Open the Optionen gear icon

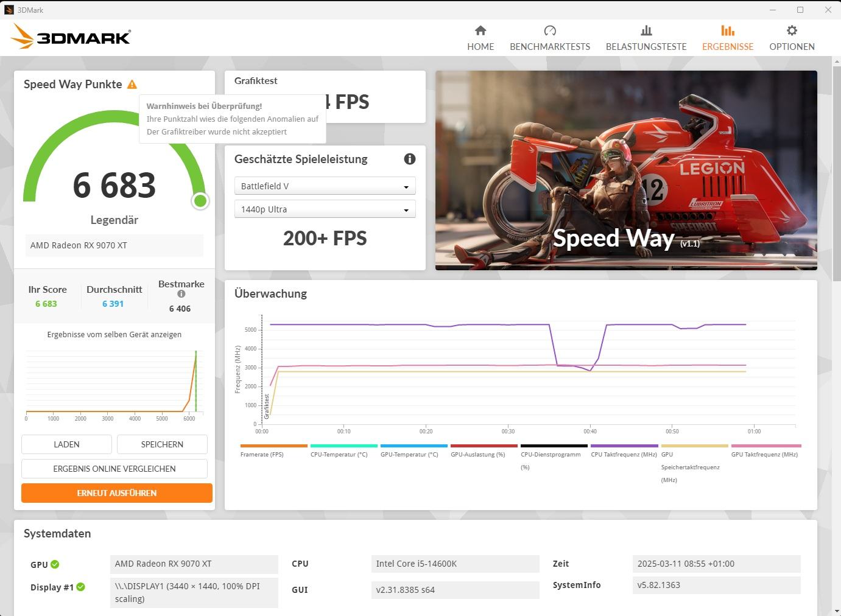792,30
